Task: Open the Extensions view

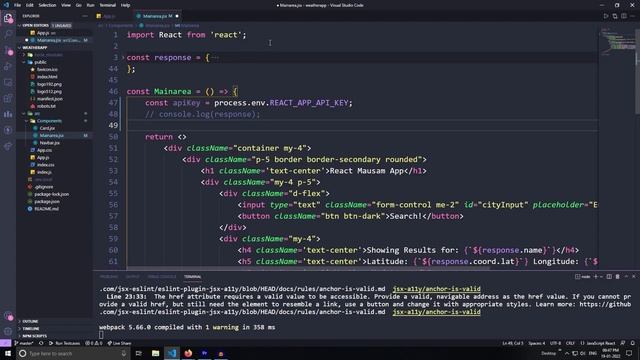Action: tap(8, 98)
